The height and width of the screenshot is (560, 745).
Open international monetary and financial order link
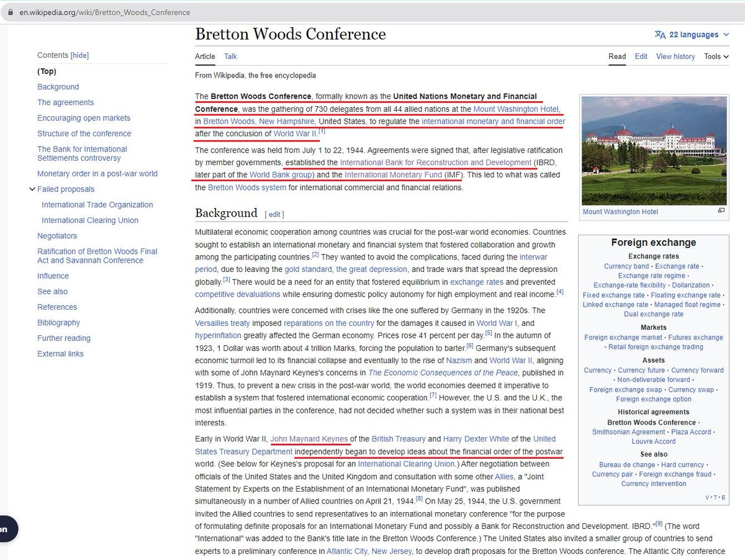click(x=493, y=121)
